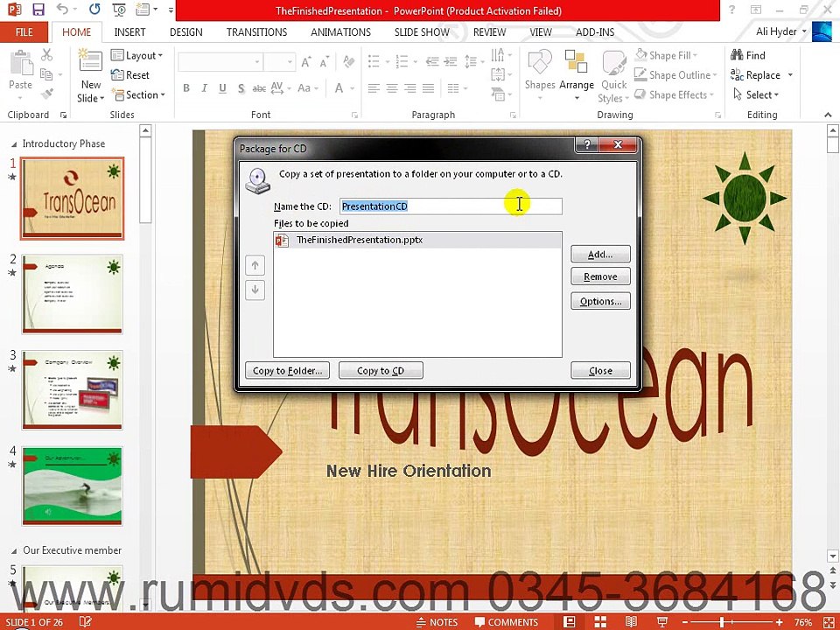Collapse the Introductory Phase section
Viewport: 840px width, 630px height.
[x=14, y=144]
